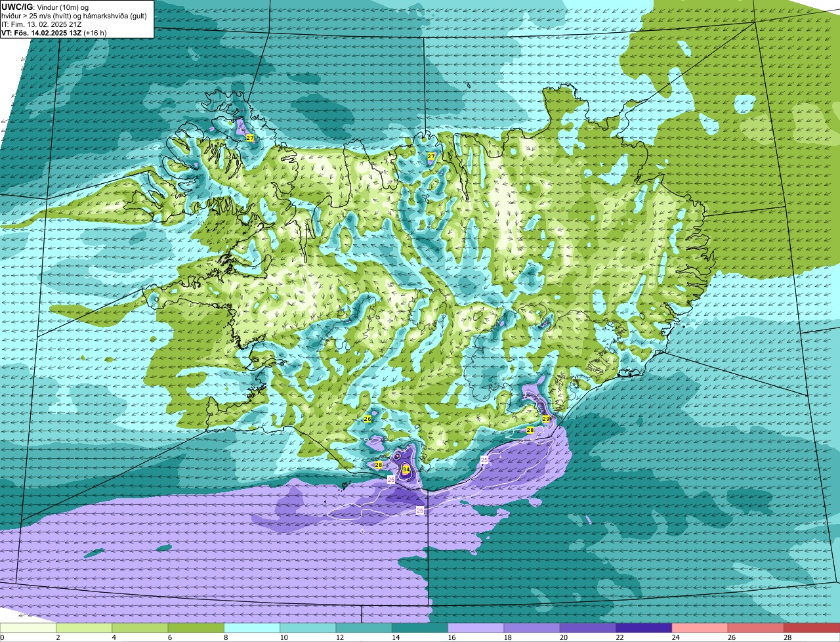840x642 pixels.
Task: Click the legend scale number 8
Action: point(224,637)
